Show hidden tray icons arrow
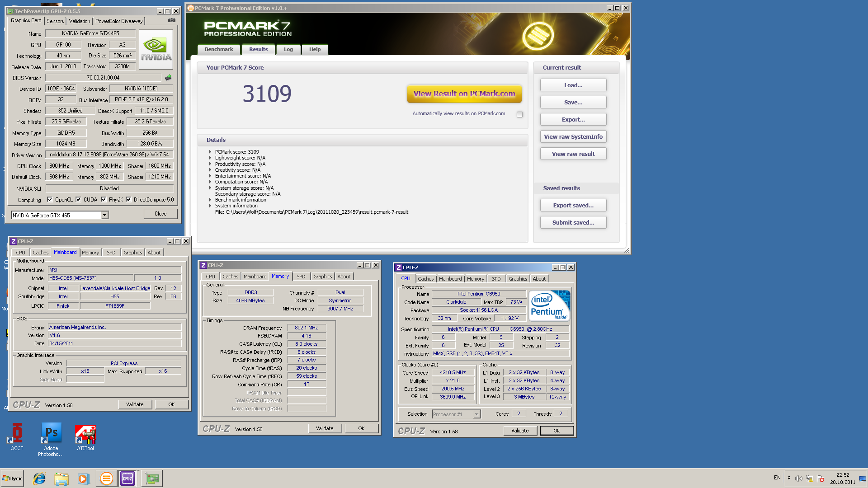 789,478
